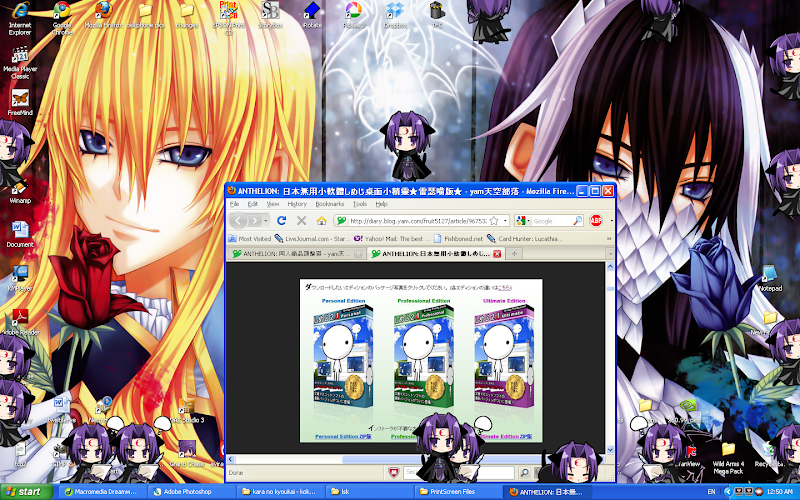Viewport: 800px width, 500px height.
Task: Open the changes folder on desktop
Action: click(x=187, y=14)
